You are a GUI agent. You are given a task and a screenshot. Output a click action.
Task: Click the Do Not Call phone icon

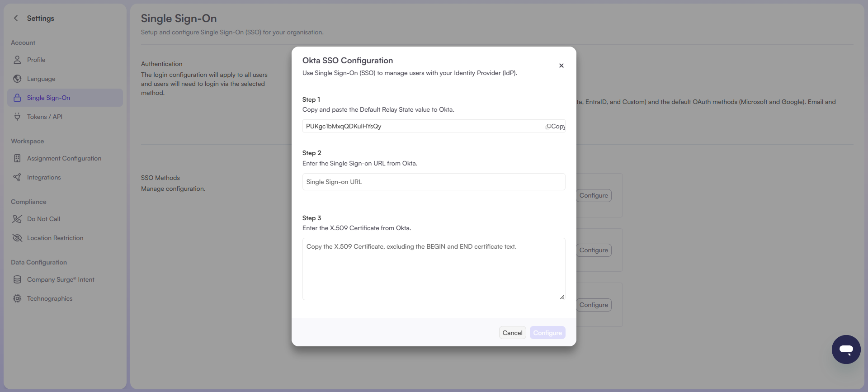(17, 219)
